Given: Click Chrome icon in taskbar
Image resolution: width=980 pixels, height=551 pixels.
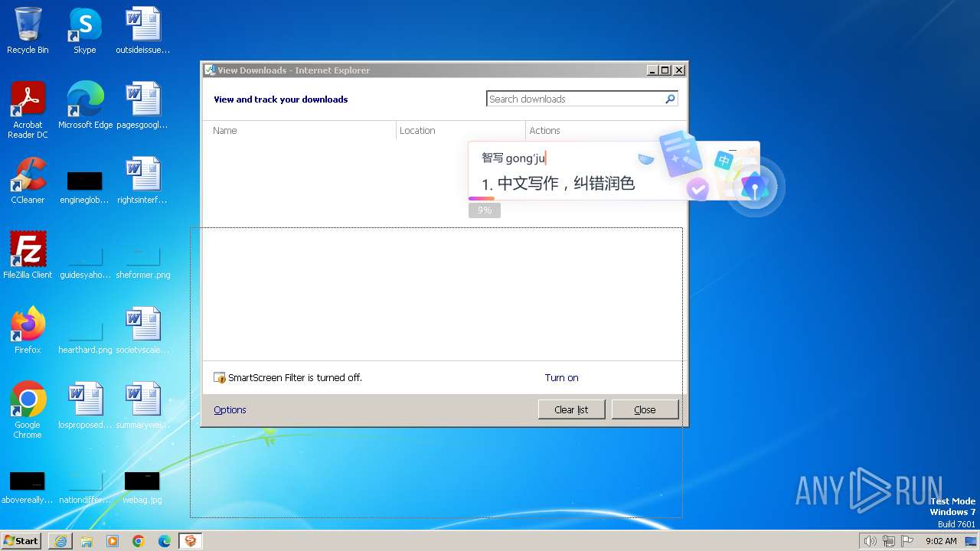Looking at the screenshot, I should click(139, 541).
